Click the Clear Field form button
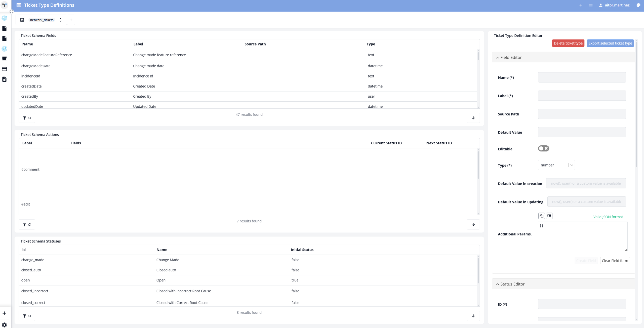The image size is (644, 328). pyautogui.click(x=615, y=261)
